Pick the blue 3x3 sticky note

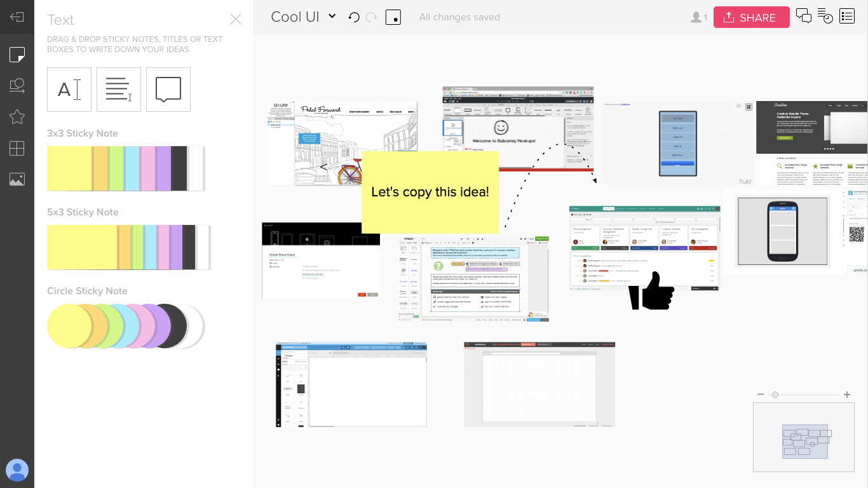tap(133, 168)
